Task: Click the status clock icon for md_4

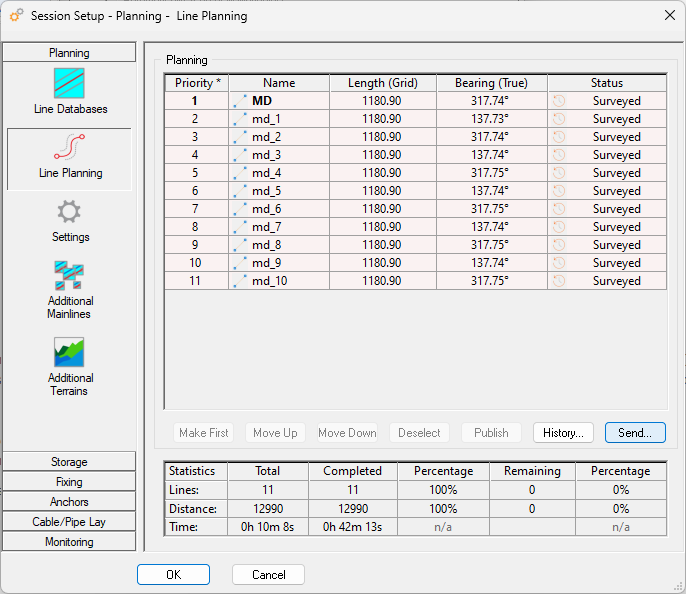Action: click(x=559, y=173)
